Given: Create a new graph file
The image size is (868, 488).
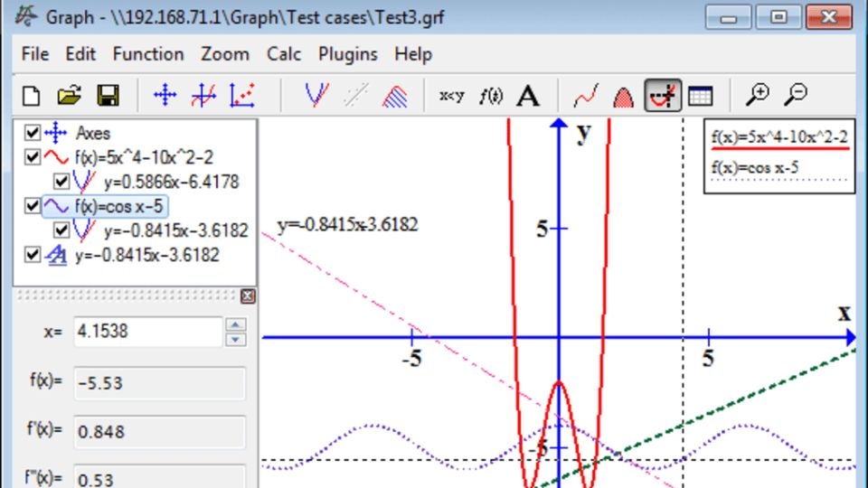Looking at the screenshot, I should (31, 96).
